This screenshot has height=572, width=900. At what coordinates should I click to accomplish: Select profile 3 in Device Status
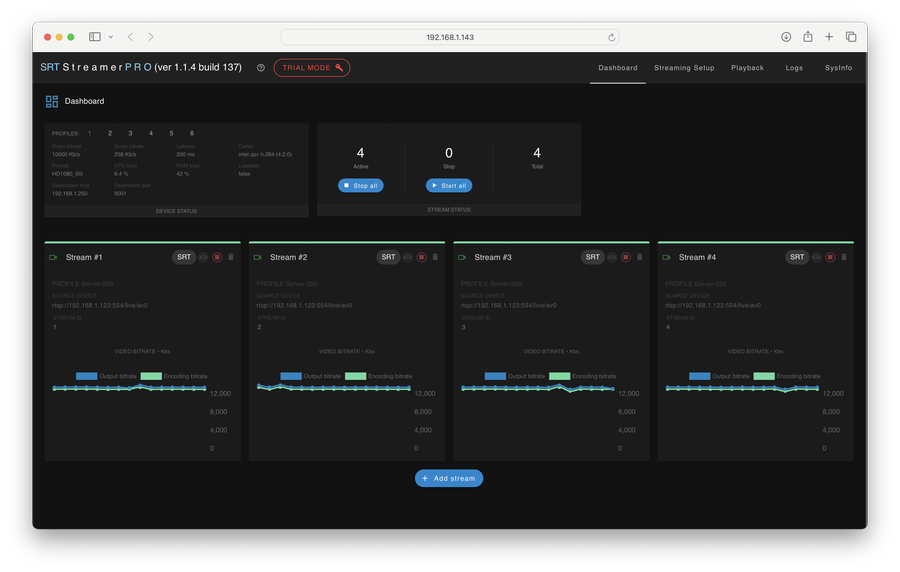[x=130, y=133]
